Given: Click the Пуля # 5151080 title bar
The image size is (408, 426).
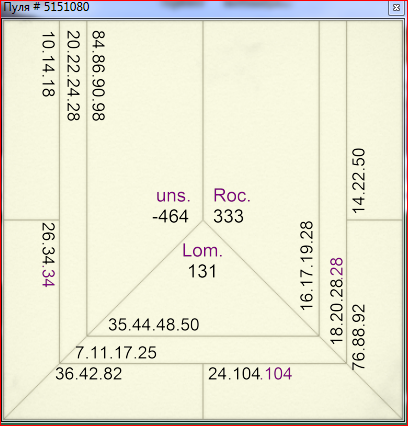Looking at the screenshot, I should click(x=193, y=8).
